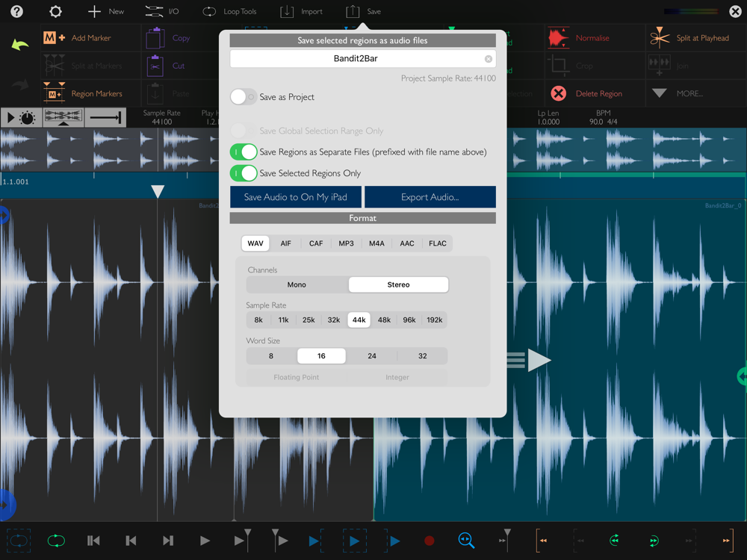Click the Save toolbar item
Viewport: 747px width, 560px height.
click(363, 11)
